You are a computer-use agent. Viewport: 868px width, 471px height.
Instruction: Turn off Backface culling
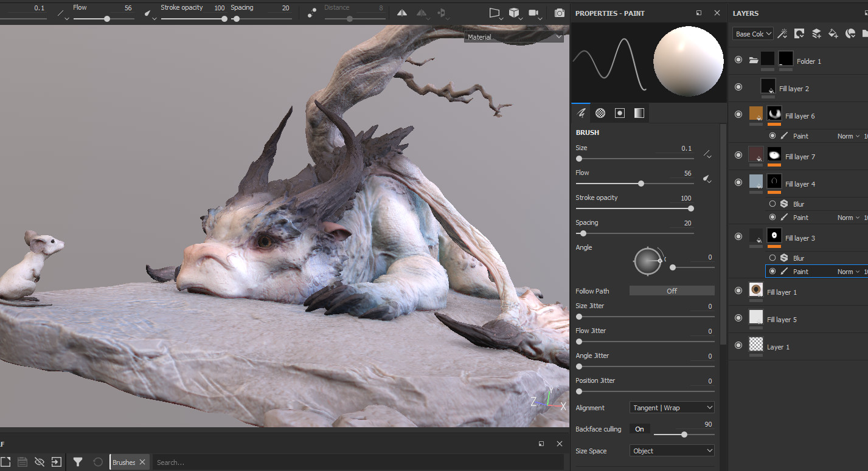coord(639,429)
